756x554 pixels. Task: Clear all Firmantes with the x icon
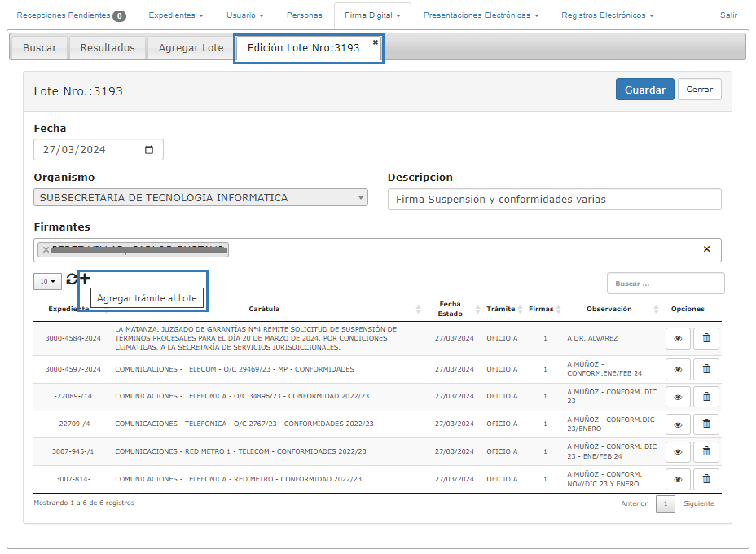tap(706, 249)
